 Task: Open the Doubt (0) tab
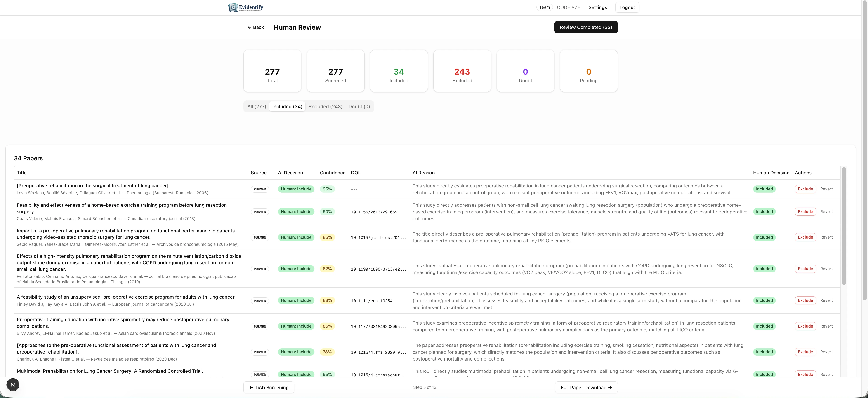[x=359, y=106]
